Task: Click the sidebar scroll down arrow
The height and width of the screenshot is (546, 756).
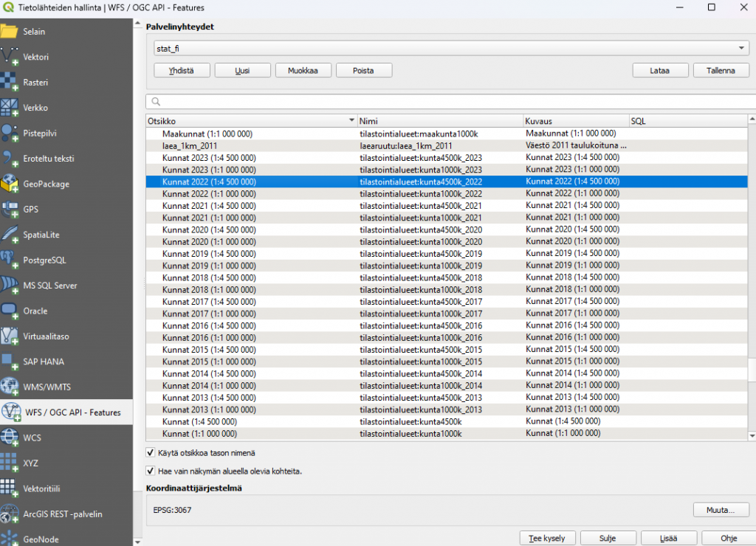Action: (x=138, y=542)
